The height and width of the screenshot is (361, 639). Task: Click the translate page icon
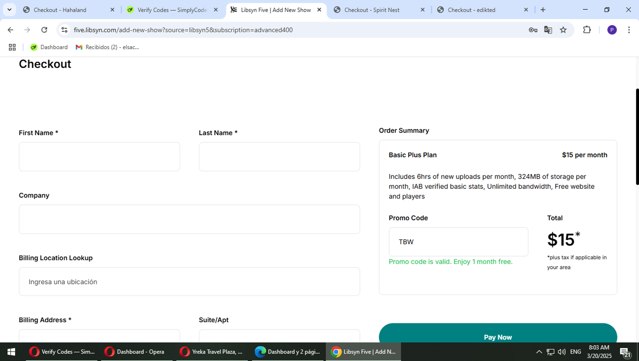pyautogui.click(x=548, y=30)
